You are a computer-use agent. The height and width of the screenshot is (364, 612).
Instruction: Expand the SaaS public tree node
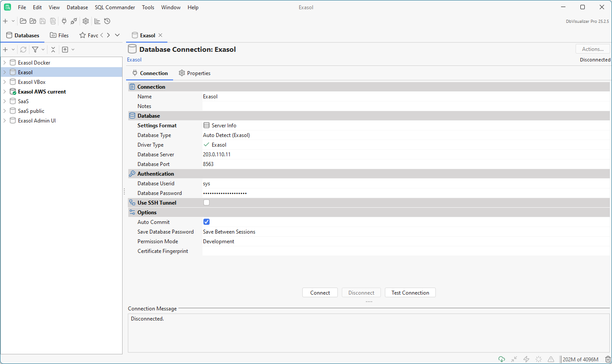click(x=4, y=111)
